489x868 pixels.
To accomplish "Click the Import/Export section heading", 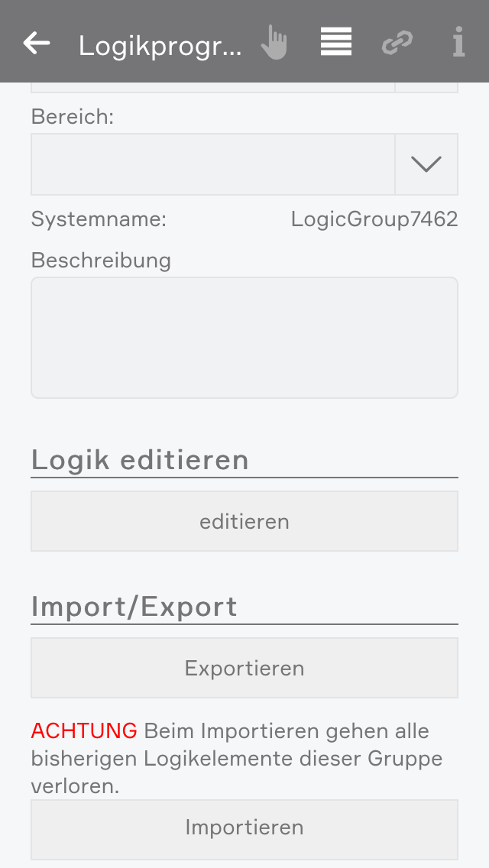I will 134,607.
